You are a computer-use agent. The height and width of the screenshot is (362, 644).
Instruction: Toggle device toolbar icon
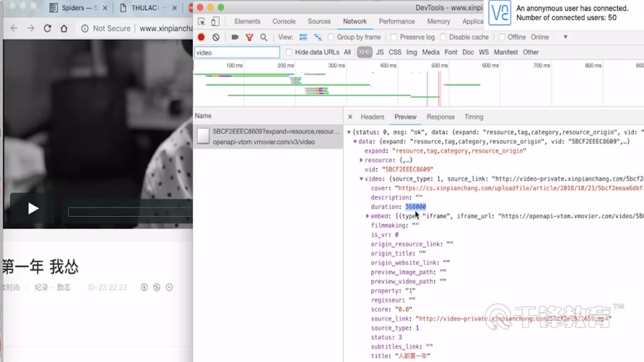pyautogui.click(x=215, y=22)
